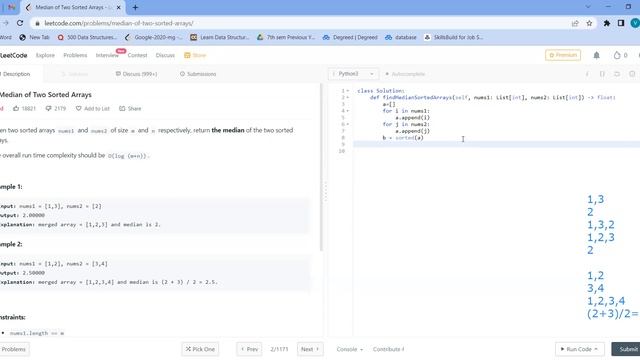Open the Learn Data Structur... bookmark
Screen dimensions: 640x360
tap(220, 37)
